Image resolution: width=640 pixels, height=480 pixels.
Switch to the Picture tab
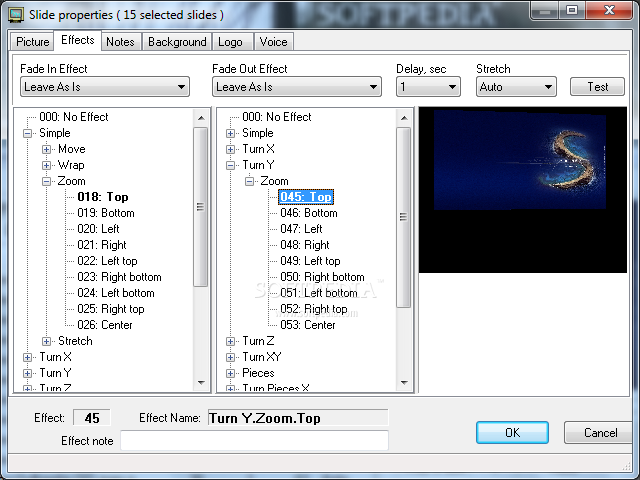coord(32,42)
